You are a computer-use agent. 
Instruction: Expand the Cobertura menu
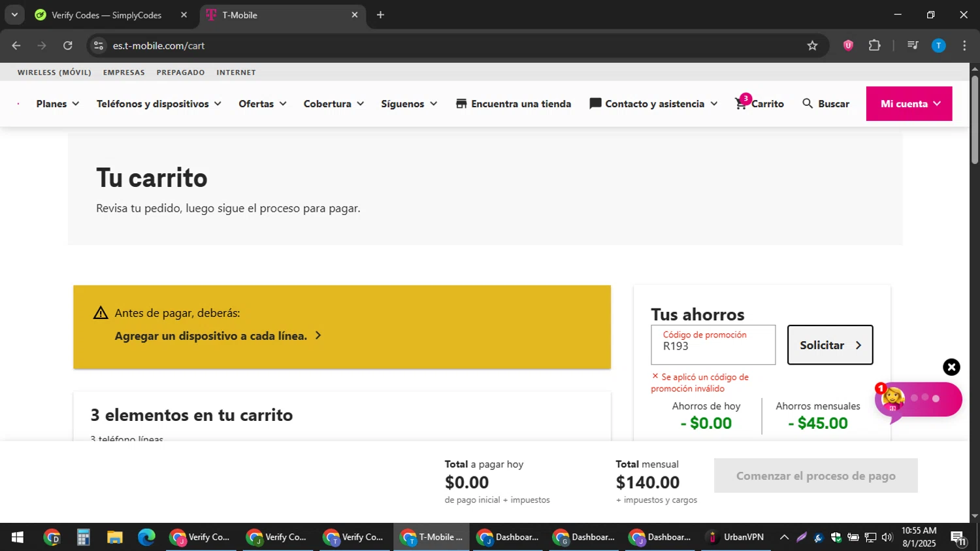pos(334,103)
